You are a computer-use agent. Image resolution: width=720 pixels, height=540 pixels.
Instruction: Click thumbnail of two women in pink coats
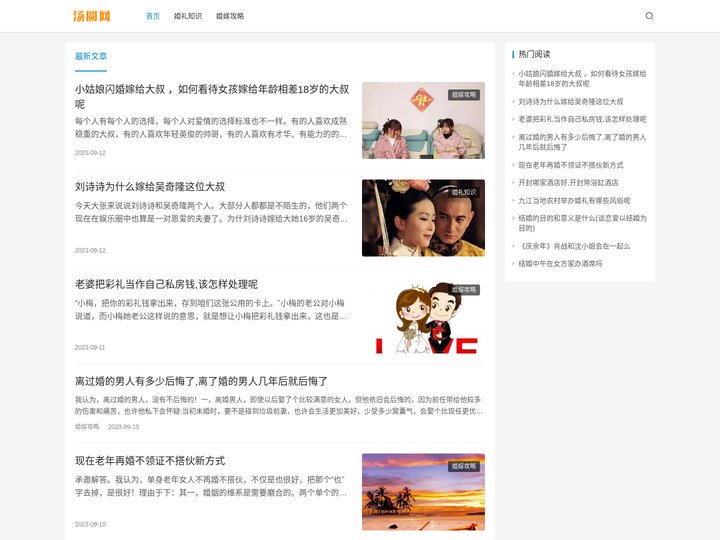click(423, 121)
